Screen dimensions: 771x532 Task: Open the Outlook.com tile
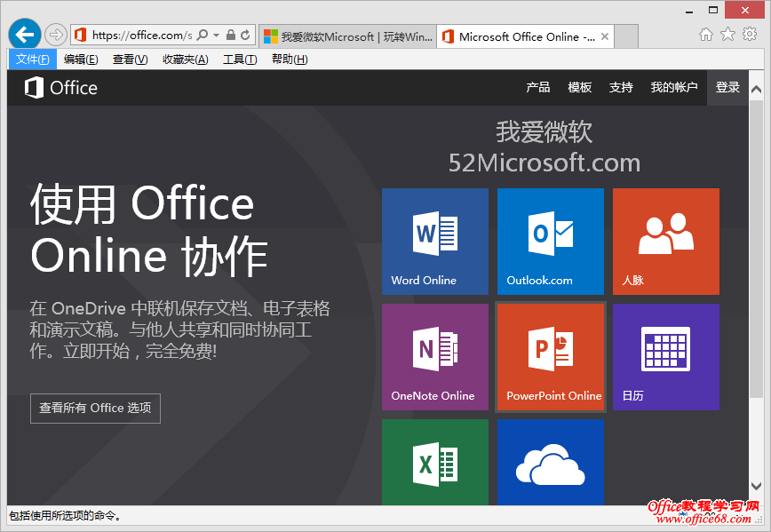click(x=550, y=241)
